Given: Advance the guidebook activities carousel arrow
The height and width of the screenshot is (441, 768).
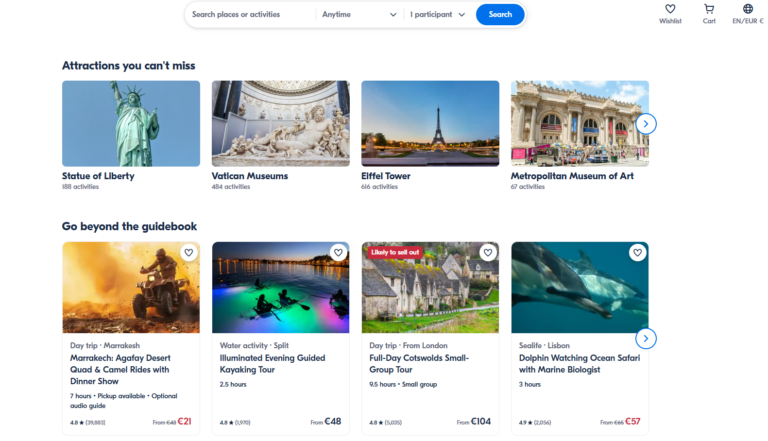Looking at the screenshot, I should (646, 339).
